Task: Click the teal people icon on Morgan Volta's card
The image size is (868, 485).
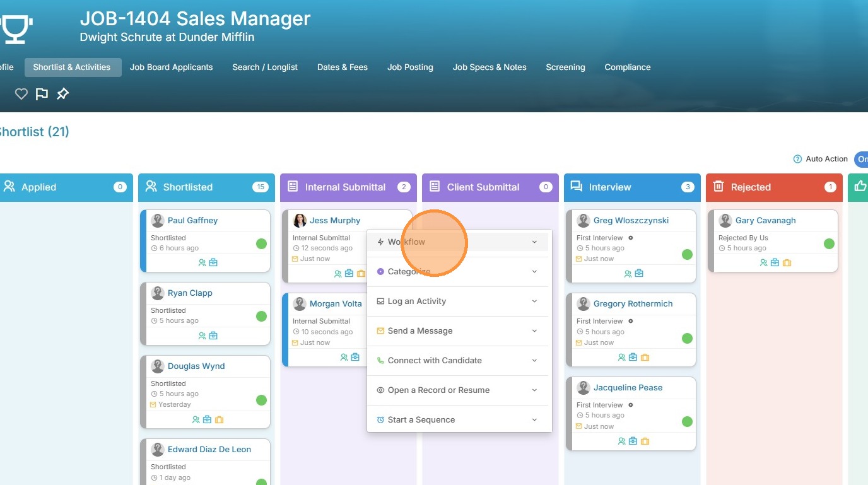Action: pos(344,357)
